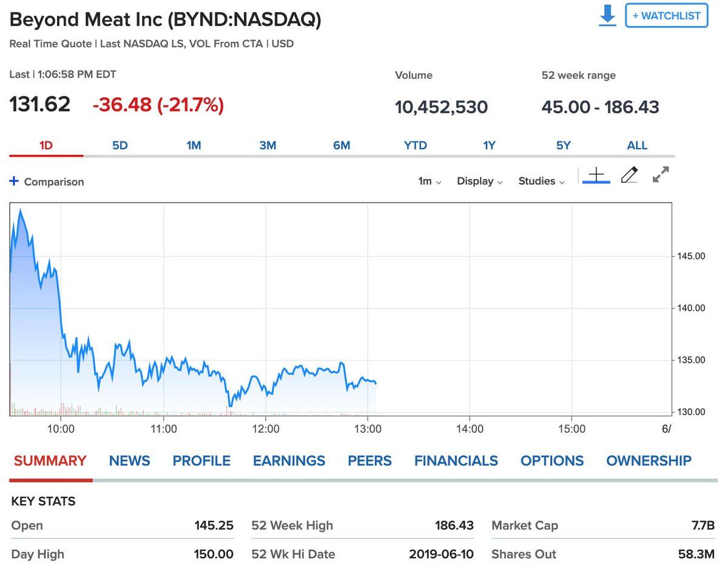This screenshot has height=563, width=728.
Task: Show the YTD chart range
Action: click(x=416, y=146)
